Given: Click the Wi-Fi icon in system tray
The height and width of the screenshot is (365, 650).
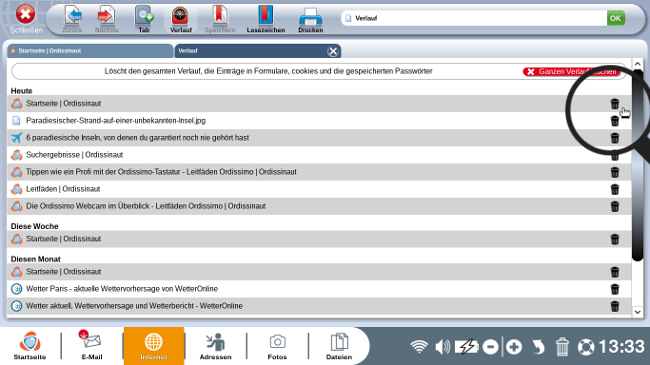Looking at the screenshot, I should coord(419,346).
